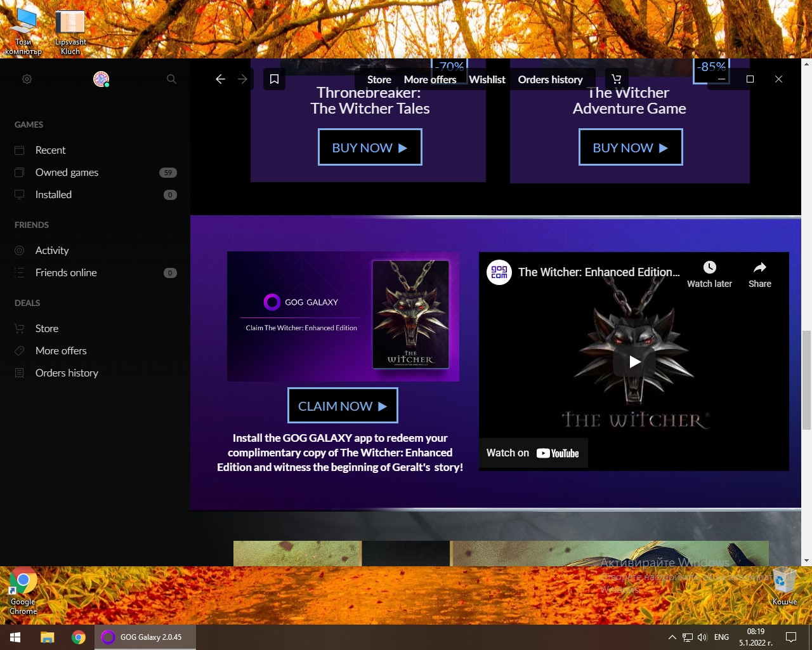Click the Recent games icon
Viewport: 812px width, 650px height.
tap(20, 150)
